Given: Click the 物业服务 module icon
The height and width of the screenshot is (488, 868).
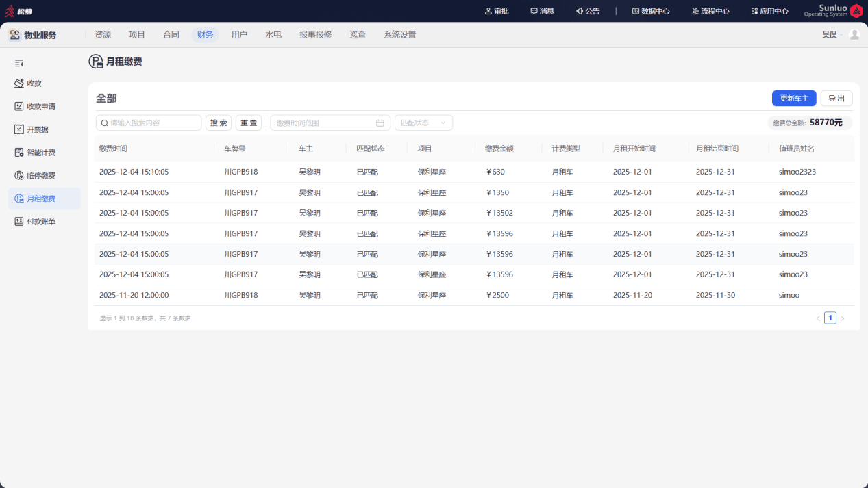Looking at the screenshot, I should (x=14, y=35).
